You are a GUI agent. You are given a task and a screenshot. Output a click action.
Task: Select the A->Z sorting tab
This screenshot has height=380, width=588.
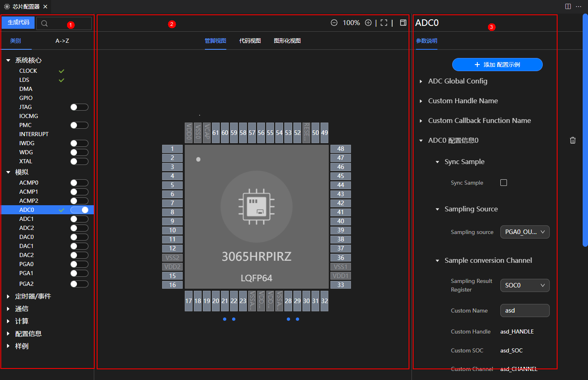pos(62,41)
